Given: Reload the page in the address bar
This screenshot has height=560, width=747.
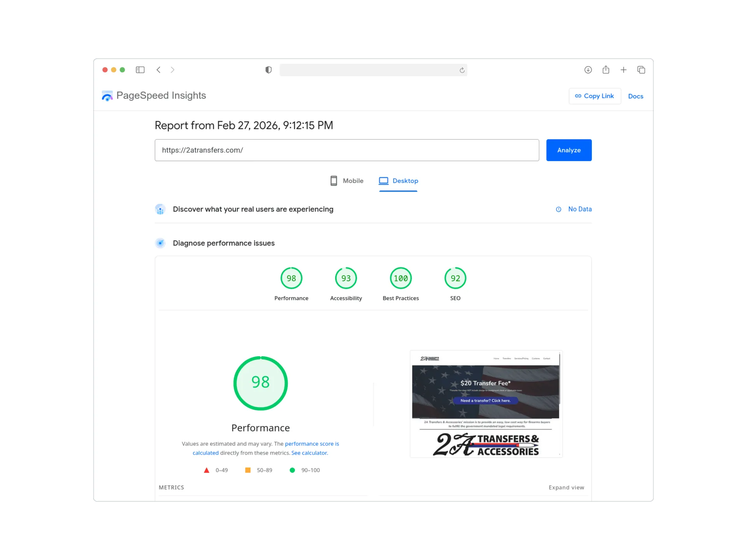Looking at the screenshot, I should click(462, 70).
